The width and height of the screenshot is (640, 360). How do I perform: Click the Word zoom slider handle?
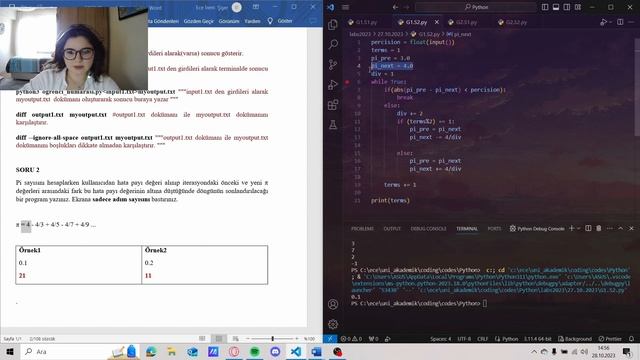[x=273, y=338]
